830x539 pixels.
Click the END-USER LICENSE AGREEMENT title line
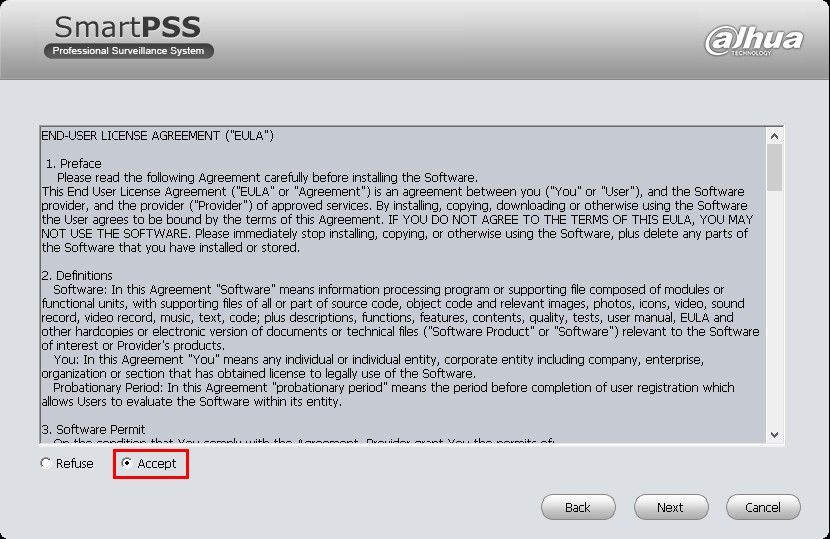[x=158, y=136]
